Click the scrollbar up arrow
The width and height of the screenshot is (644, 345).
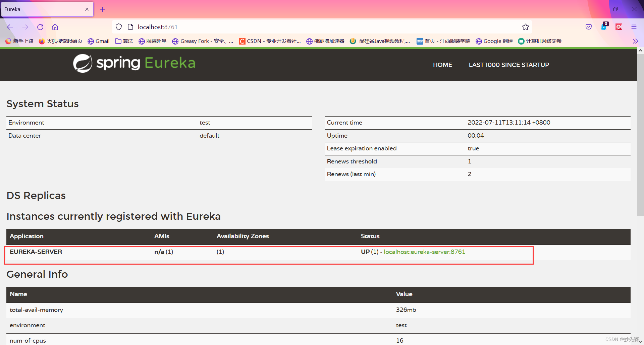tap(640, 51)
